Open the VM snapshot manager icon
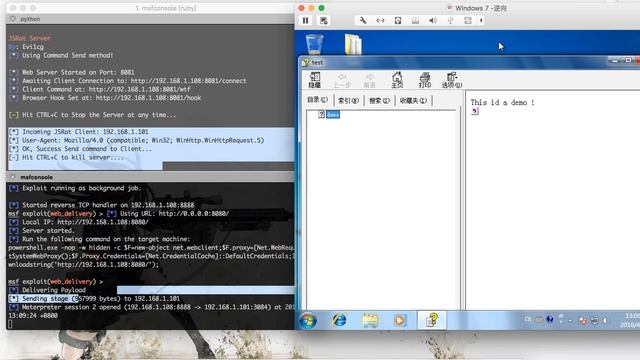The image size is (640, 360). [x=324, y=20]
